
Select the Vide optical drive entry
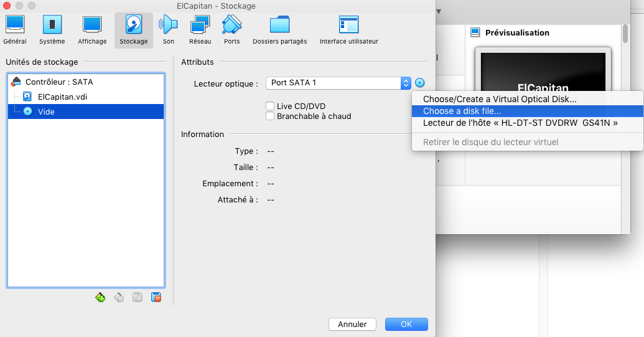[x=86, y=112]
